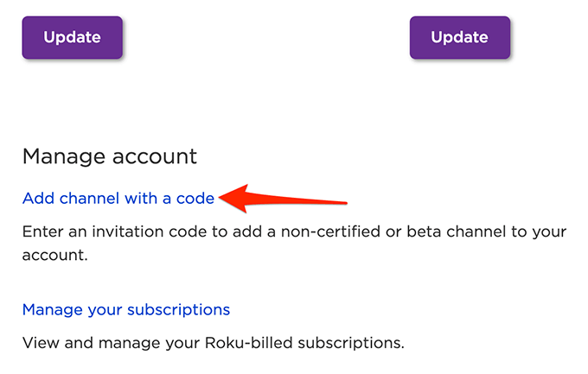Viewport: 588px width, 374px height.
Task: Click the Manage account heading
Action: coord(110,156)
